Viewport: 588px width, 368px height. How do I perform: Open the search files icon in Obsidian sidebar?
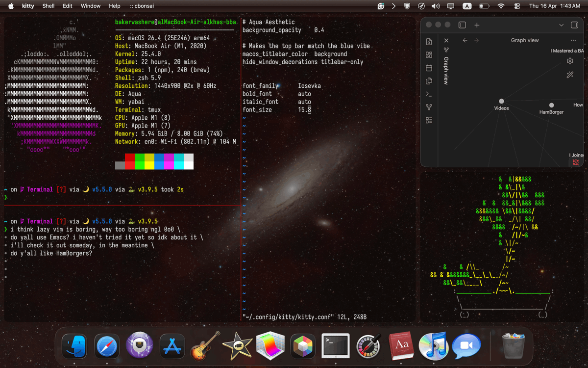tap(429, 42)
